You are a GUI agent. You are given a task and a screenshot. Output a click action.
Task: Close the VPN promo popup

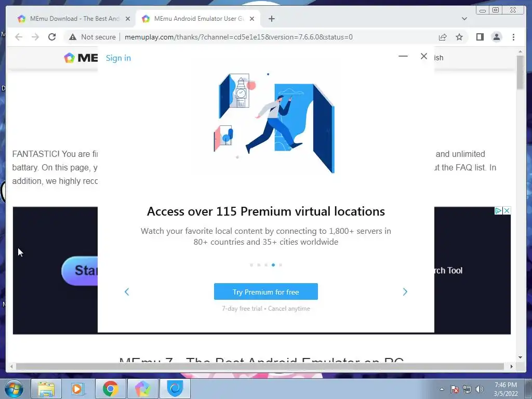pos(424,56)
